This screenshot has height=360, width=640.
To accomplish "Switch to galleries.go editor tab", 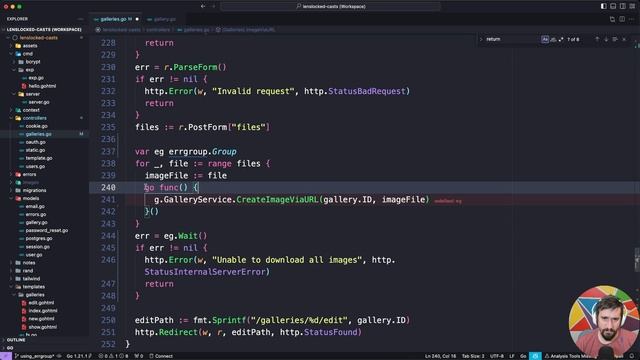I will pos(116,19).
